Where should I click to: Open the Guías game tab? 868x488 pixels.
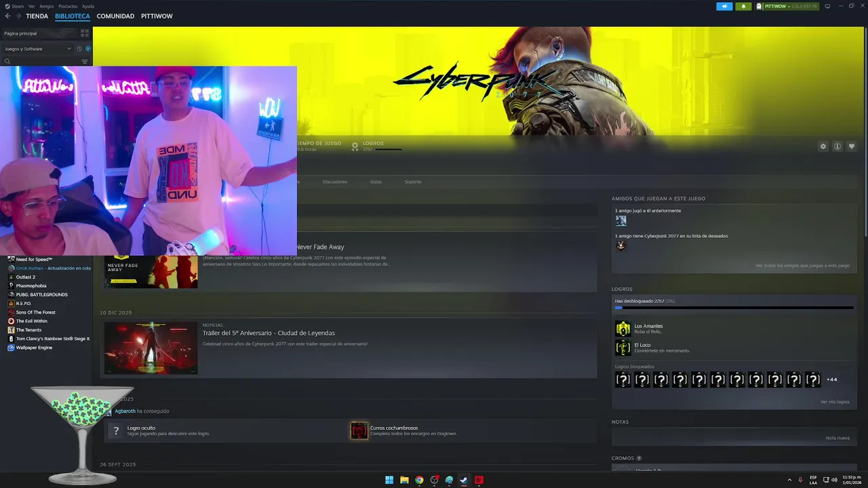376,182
